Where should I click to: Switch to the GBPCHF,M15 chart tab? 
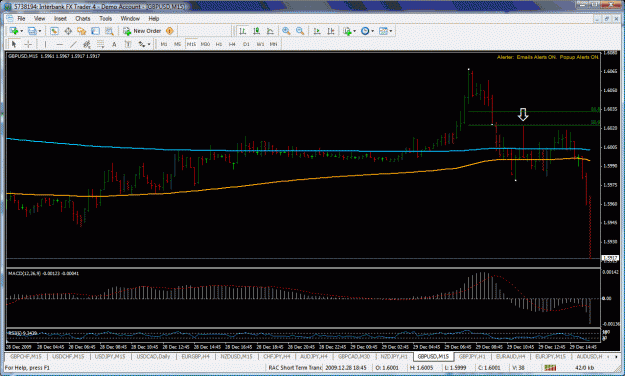click(26, 356)
